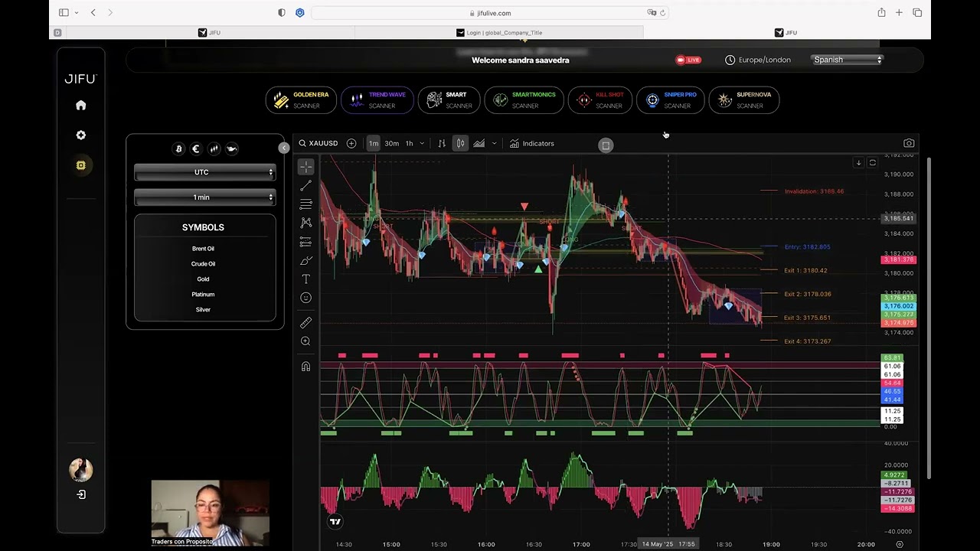Image resolution: width=980 pixels, height=551 pixels.
Task: Select the text annotation tool
Action: point(305,279)
